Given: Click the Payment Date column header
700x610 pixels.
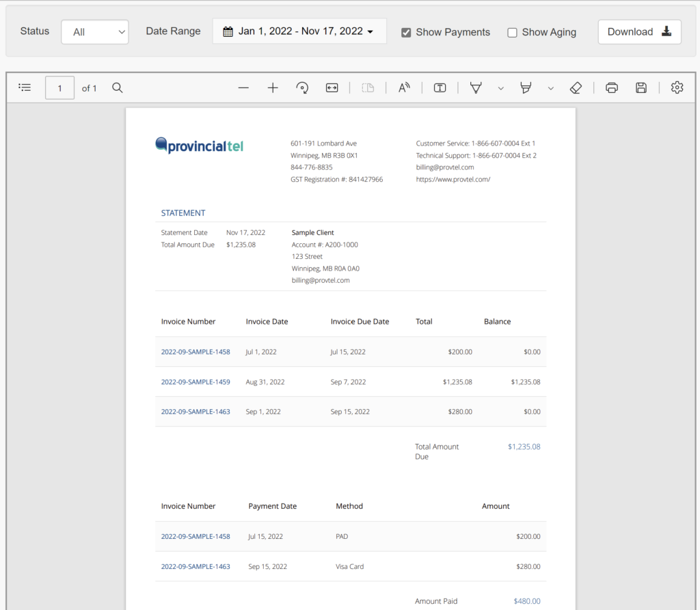Looking at the screenshot, I should coord(272,506).
